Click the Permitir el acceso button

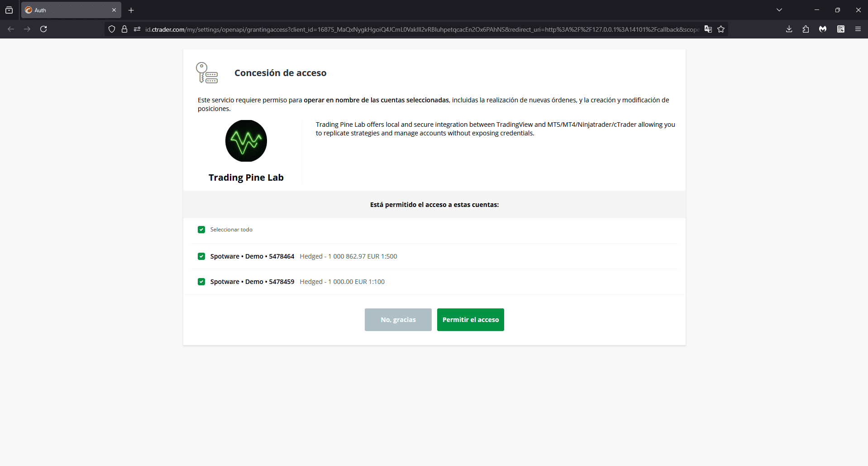(x=470, y=320)
